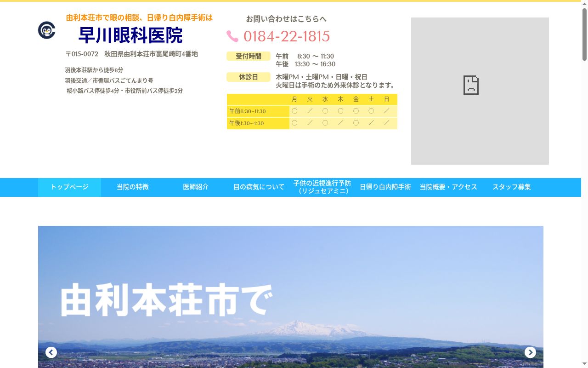
Task: Advance slideshow with right arrow
Action: [530, 352]
